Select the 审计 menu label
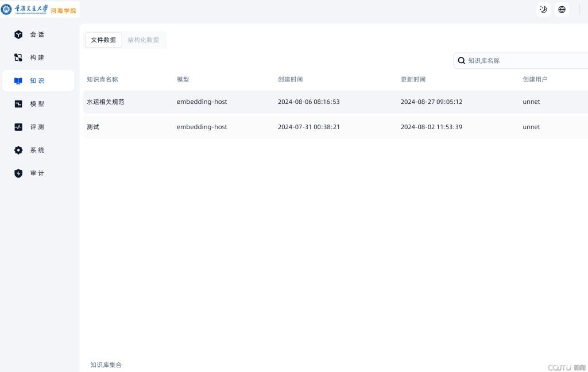Image resolution: width=588 pixels, height=372 pixels. (x=37, y=173)
